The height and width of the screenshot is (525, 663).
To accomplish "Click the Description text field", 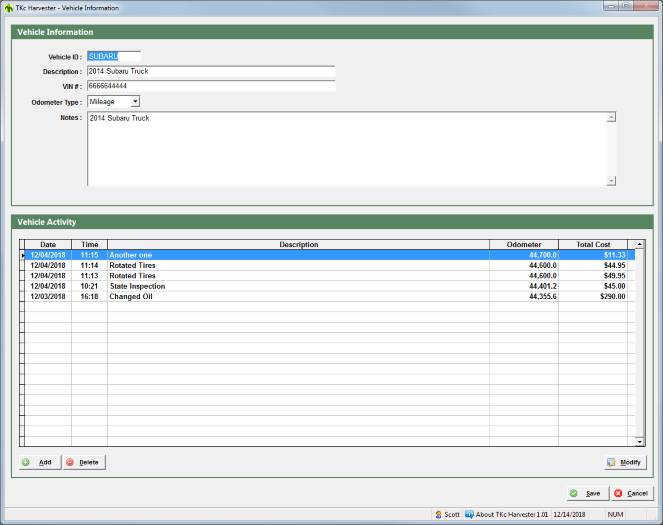I will pyautogui.click(x=210, y=72).
